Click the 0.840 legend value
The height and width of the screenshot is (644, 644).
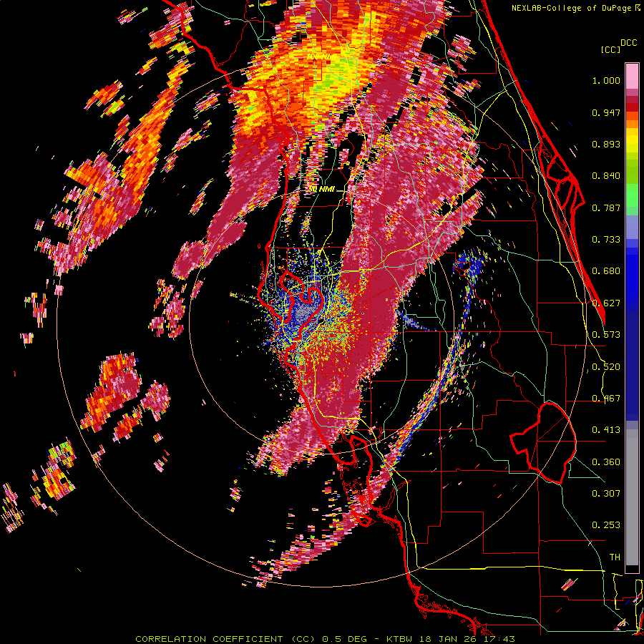[606, 176]
